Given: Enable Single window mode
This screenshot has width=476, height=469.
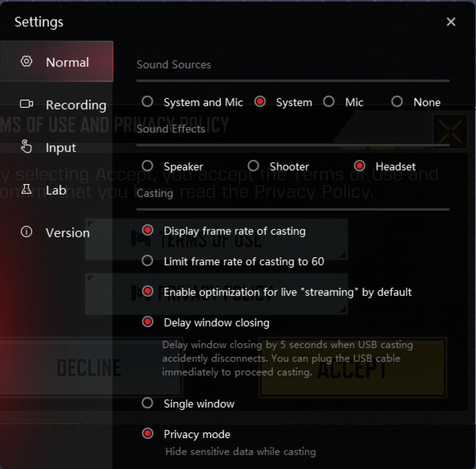Looking at the screenshot, I should click(147, 403).
